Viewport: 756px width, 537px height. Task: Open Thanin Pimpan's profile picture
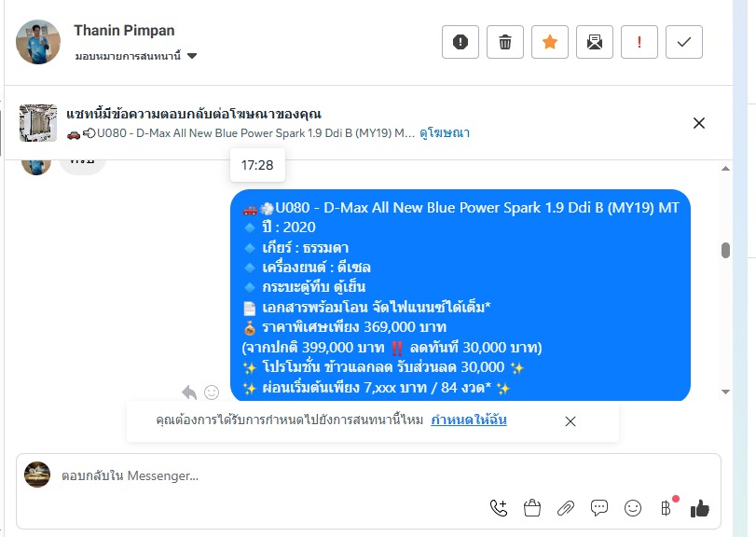[x=38, y=42]
